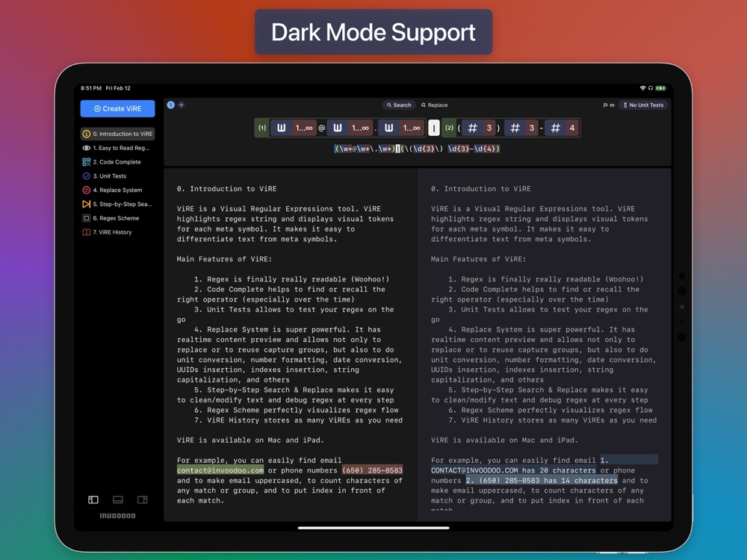Add a new tab with the plus icon
Screen dimensions: 747x560
coord(182,105)
